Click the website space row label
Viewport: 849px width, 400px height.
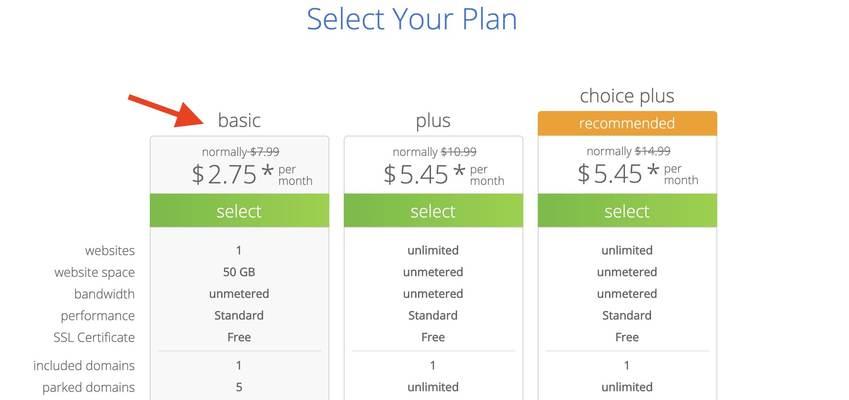[x=94, y=272]
